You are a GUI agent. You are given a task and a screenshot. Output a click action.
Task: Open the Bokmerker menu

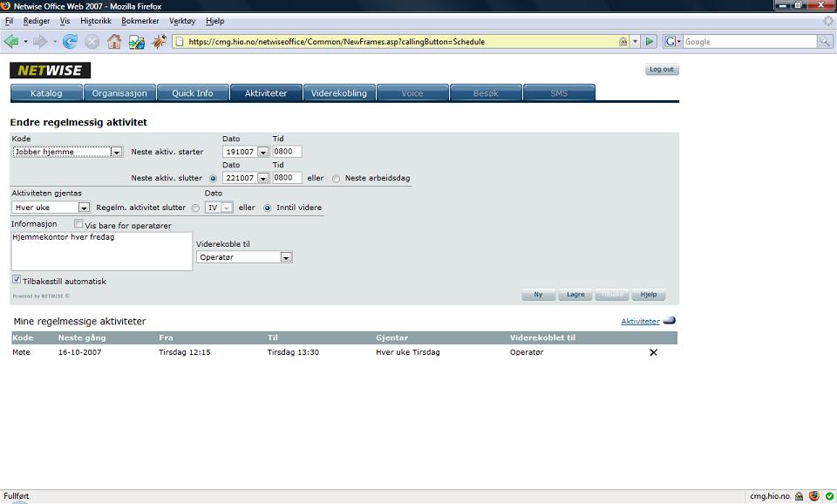tap(139, 21)
